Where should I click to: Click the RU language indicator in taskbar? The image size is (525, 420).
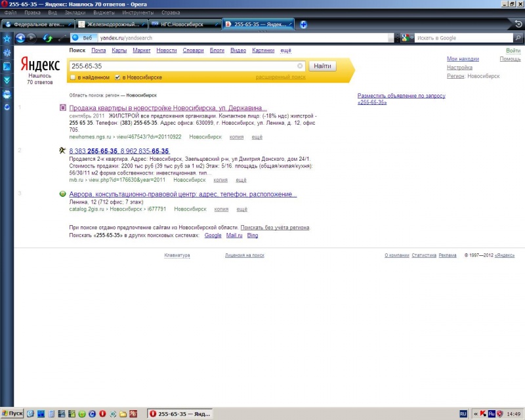pyautogui.click(x=463, y=414)
